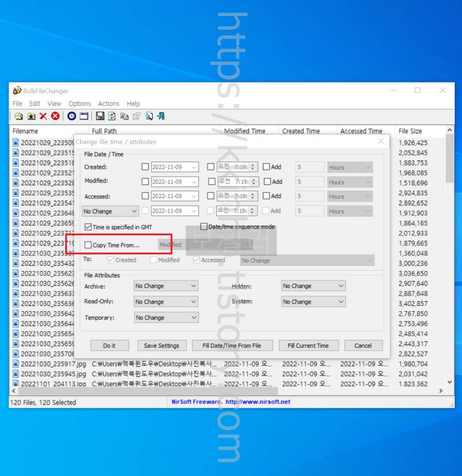Open the View menu
The width and height of the screenshot is (462, 476).
[54, 104]
